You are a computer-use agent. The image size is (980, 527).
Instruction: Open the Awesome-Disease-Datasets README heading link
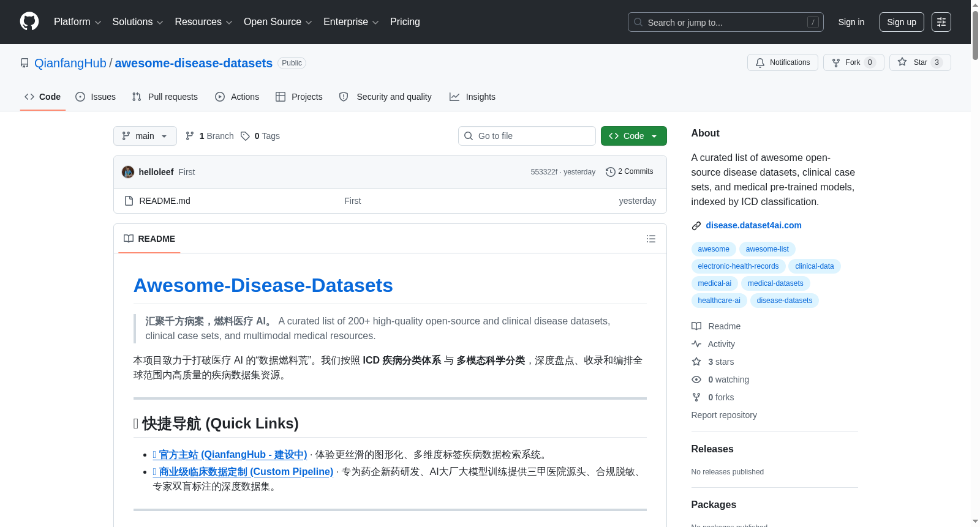tap(263, 285)
